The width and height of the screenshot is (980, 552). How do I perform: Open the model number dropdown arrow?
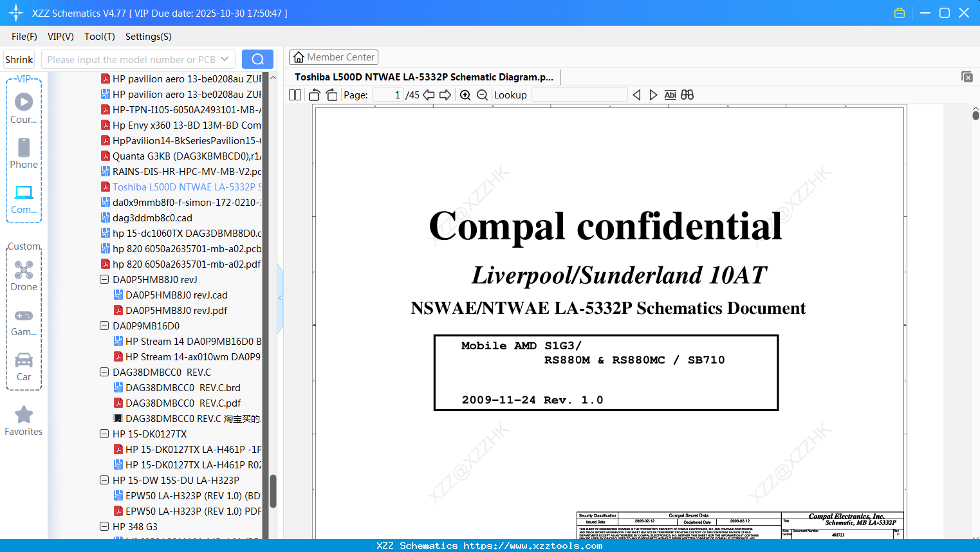pos(225,59)
